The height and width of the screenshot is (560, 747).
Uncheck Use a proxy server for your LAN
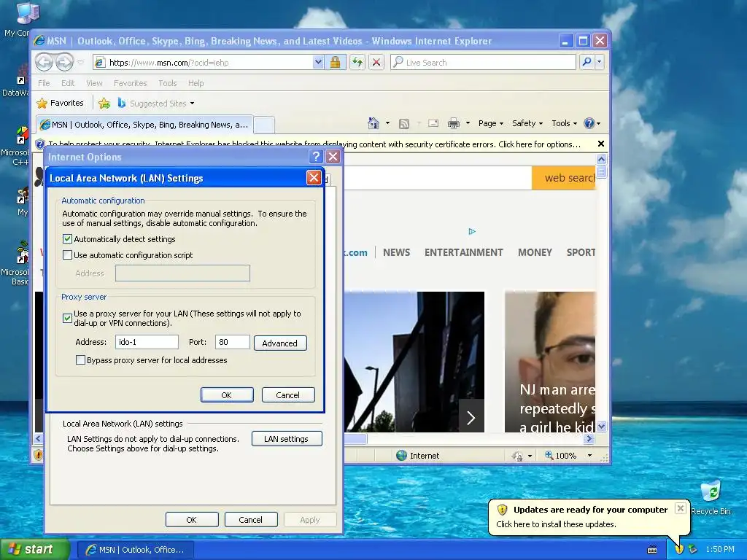point(68,318)
